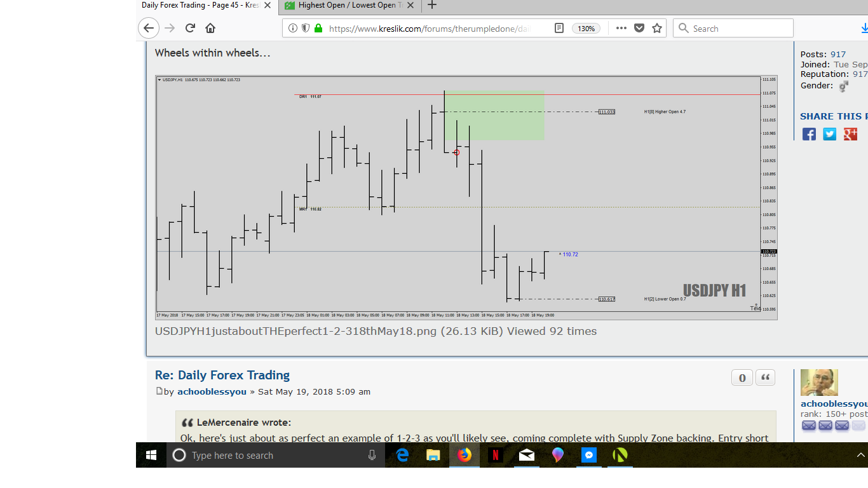
Task: Open the USDJPY H1 chart image
Action: click(x=466, y=197)
